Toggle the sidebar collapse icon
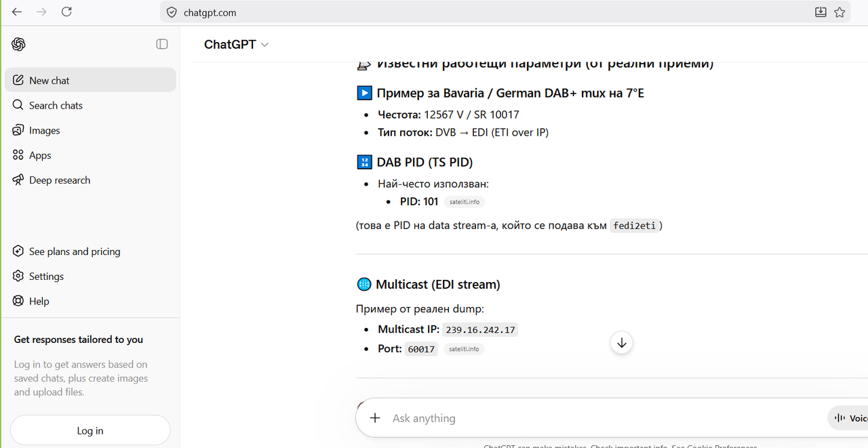 [162, 44]
